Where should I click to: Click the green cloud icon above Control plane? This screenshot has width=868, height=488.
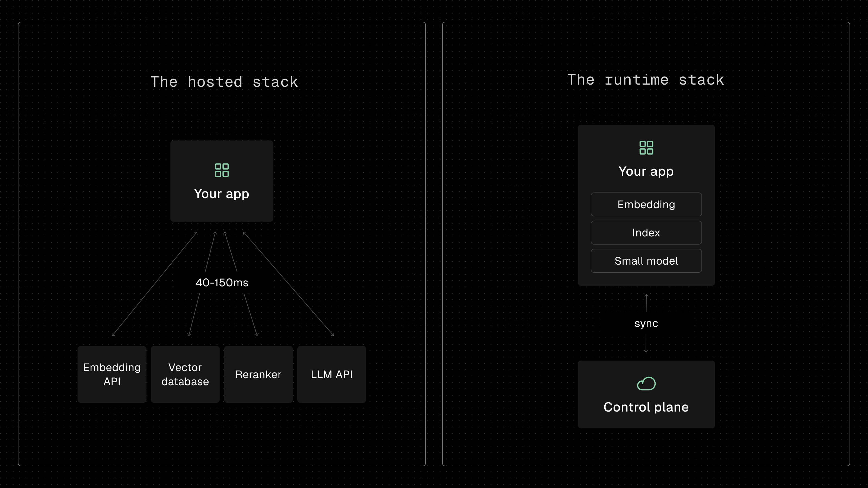[646, 384]
